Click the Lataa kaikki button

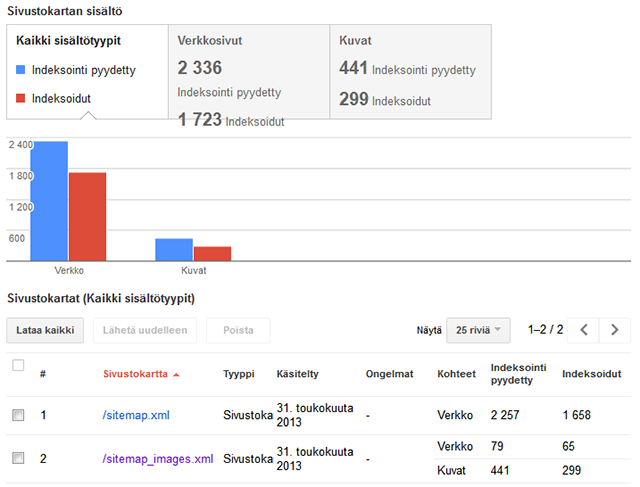pyautogui.click(x=45, y=330)
